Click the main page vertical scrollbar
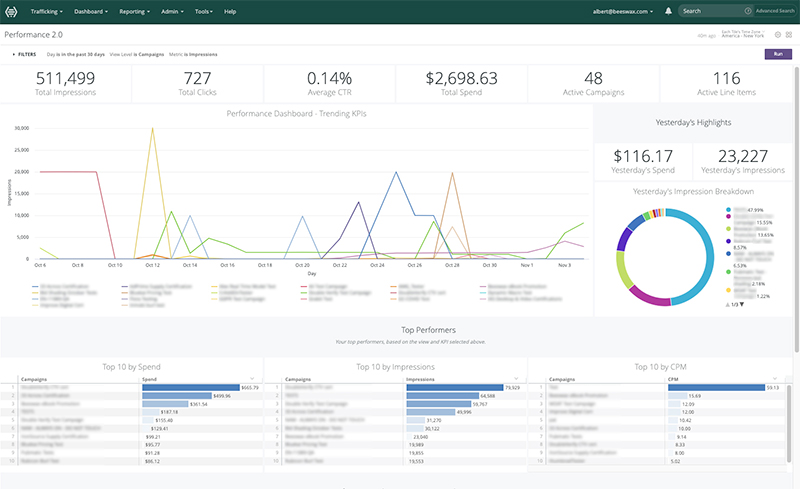Image resolution: width=800 pixels, height=489 pixels. click(796, 209)
